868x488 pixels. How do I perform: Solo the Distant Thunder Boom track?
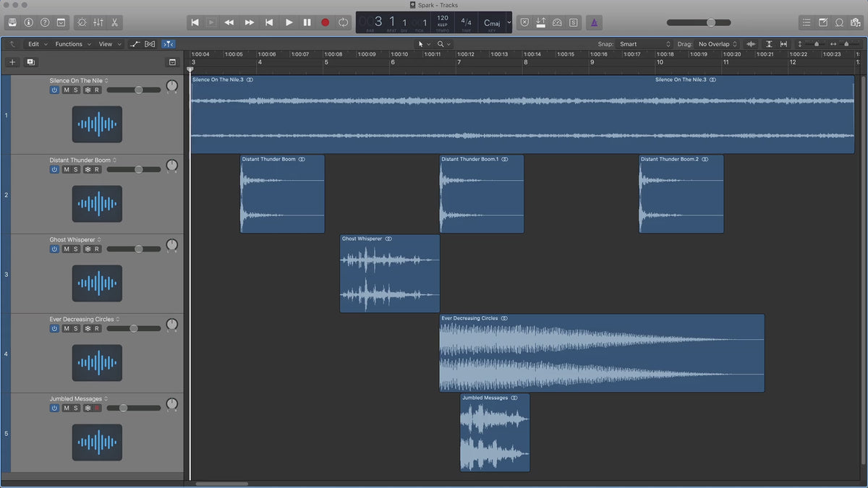pos(76,169)
